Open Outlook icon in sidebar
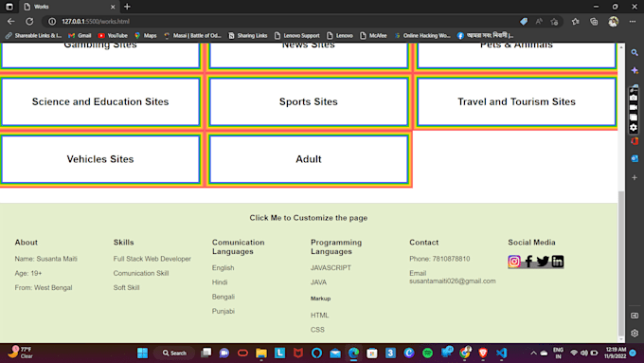The width and height of the screenshot is (644, 363). click(x=635, y=158)
